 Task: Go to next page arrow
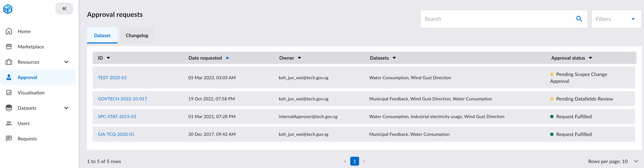coord(364,161)
